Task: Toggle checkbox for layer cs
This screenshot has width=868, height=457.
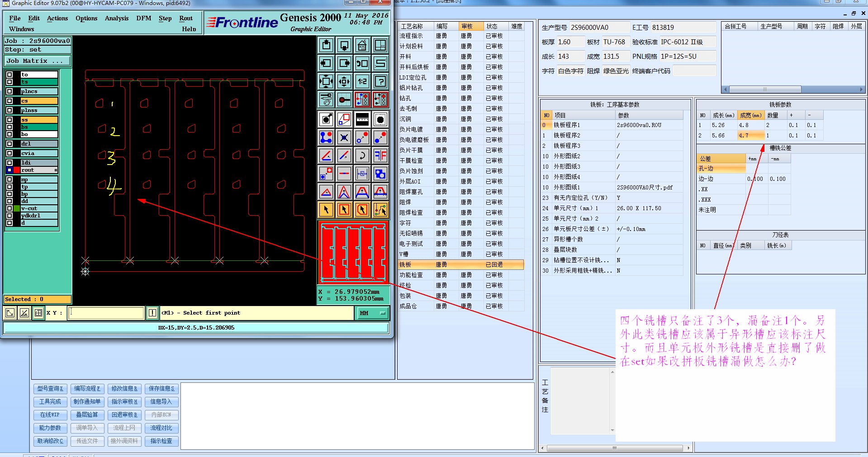Action: coord(9,101)
